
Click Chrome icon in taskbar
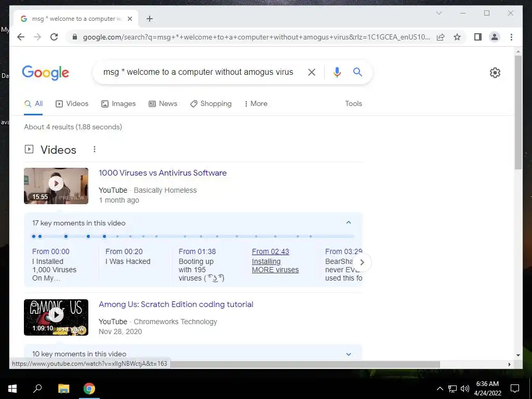(x=89, y=389)
